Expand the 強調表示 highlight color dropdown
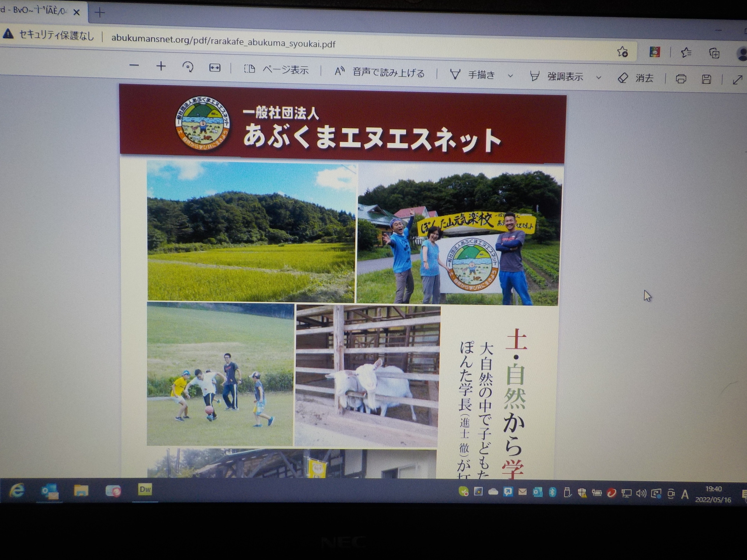 coord(599,77)
